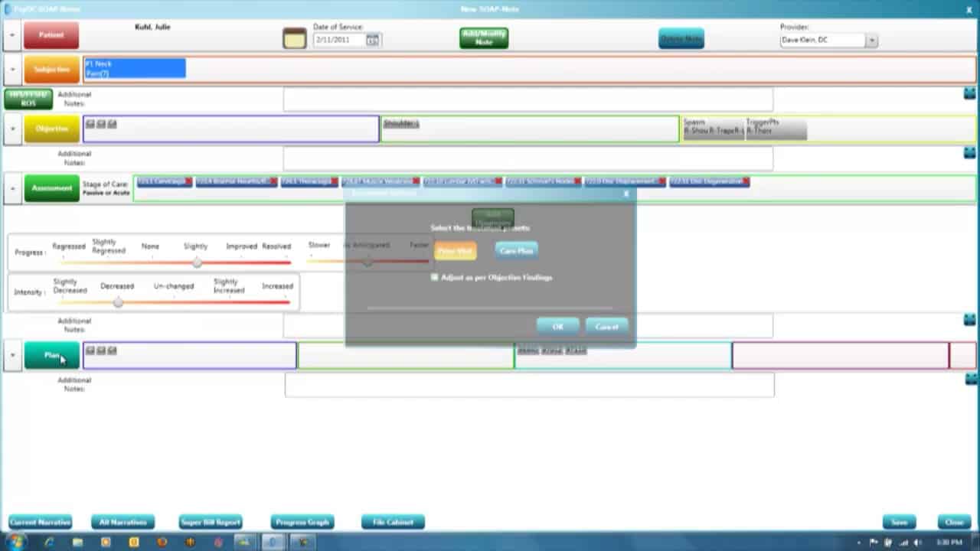Click the Delete Note button
Viewport: 980px width, 551px height.
(x=681, y=39)
